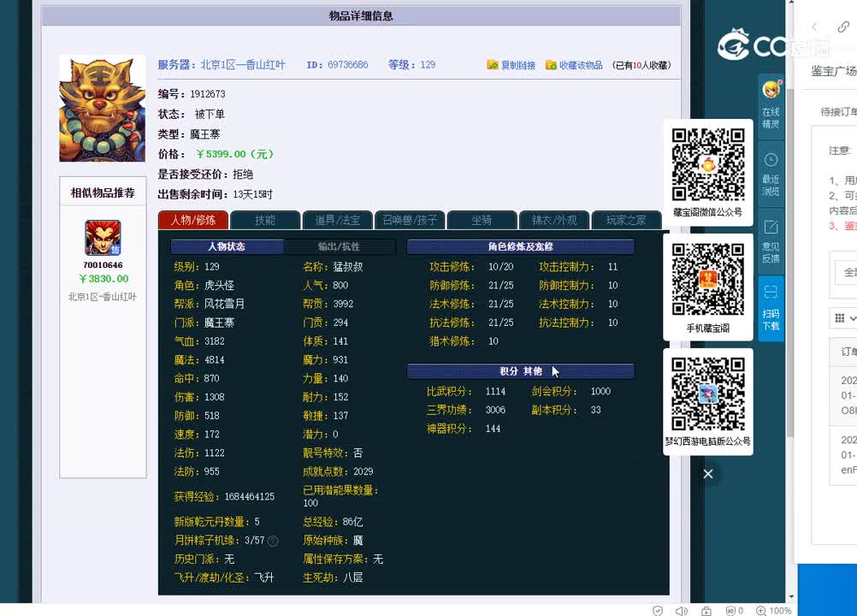Click the 编号: 1912673 text
The width and height of the screenshot is (857, 616).
pyautogui.click(x=192, y=94)
